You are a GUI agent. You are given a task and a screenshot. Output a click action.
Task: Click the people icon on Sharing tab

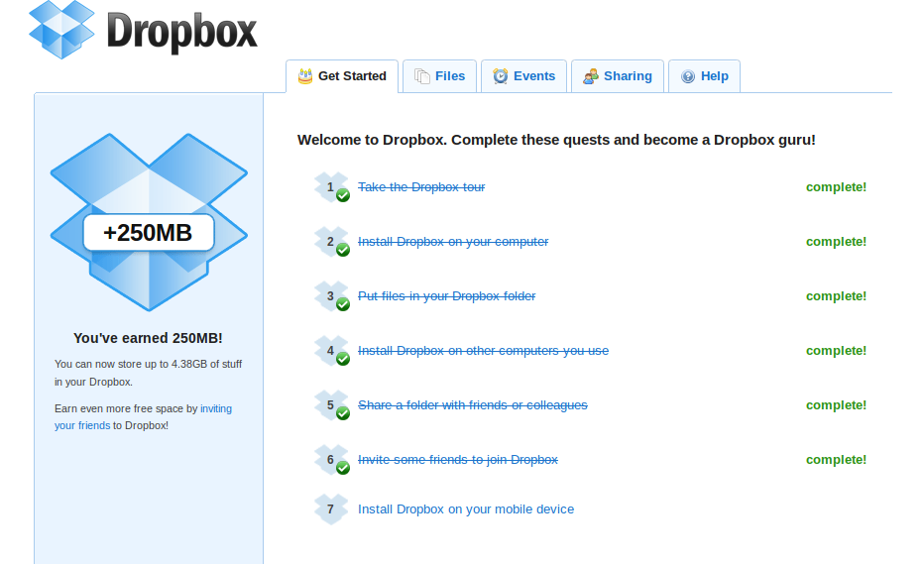[x=591, y=76]
